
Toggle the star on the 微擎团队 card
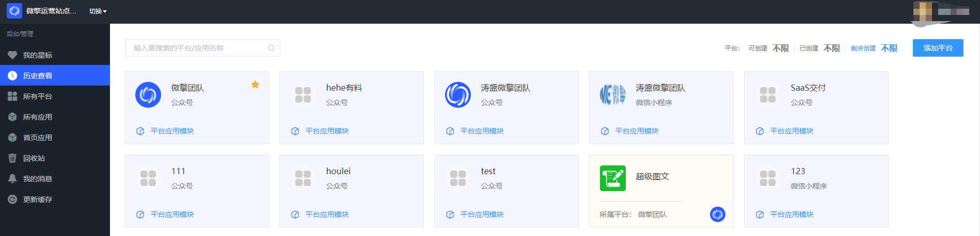(255, 85)
